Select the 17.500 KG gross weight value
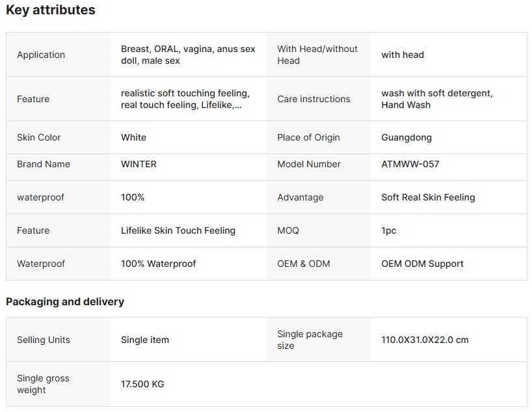The image size is (532, 412). [x=142, y=384]
